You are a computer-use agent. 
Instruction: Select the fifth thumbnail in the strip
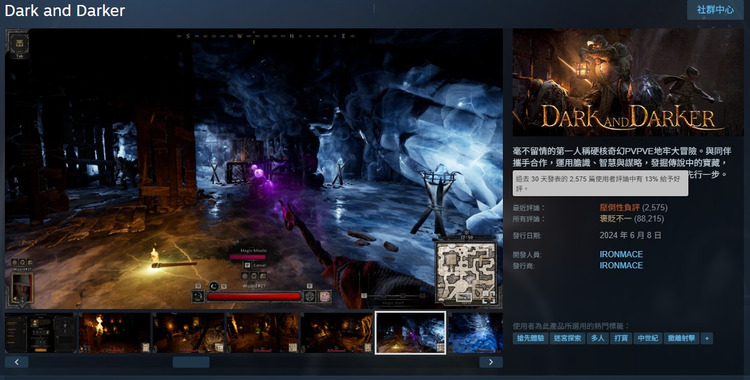pyautogui.click(x=337, y=333)
